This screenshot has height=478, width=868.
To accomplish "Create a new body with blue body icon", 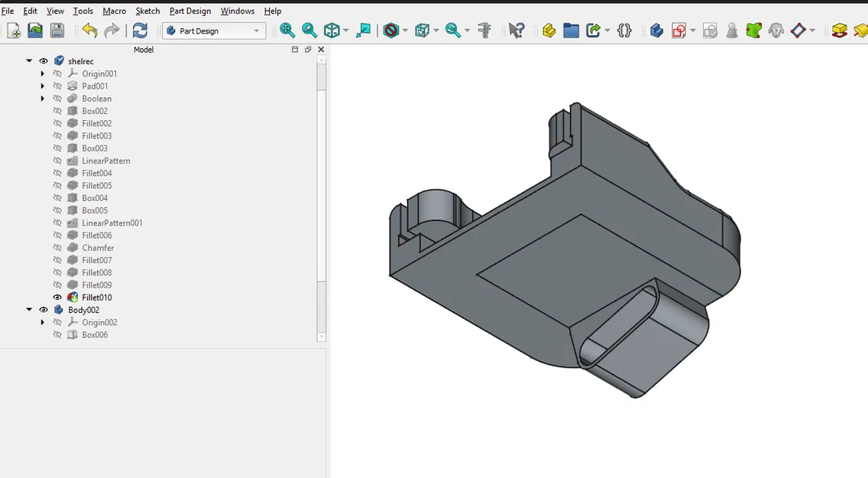I will tap(656, 31).
